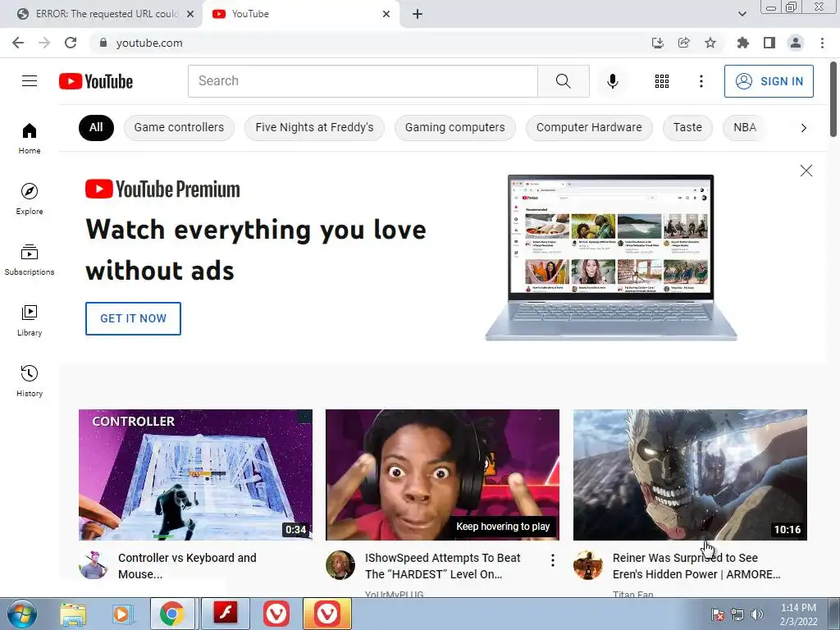Click the magnifier search button
Viewport: 840px width, 630px height.
click(563, 81)
